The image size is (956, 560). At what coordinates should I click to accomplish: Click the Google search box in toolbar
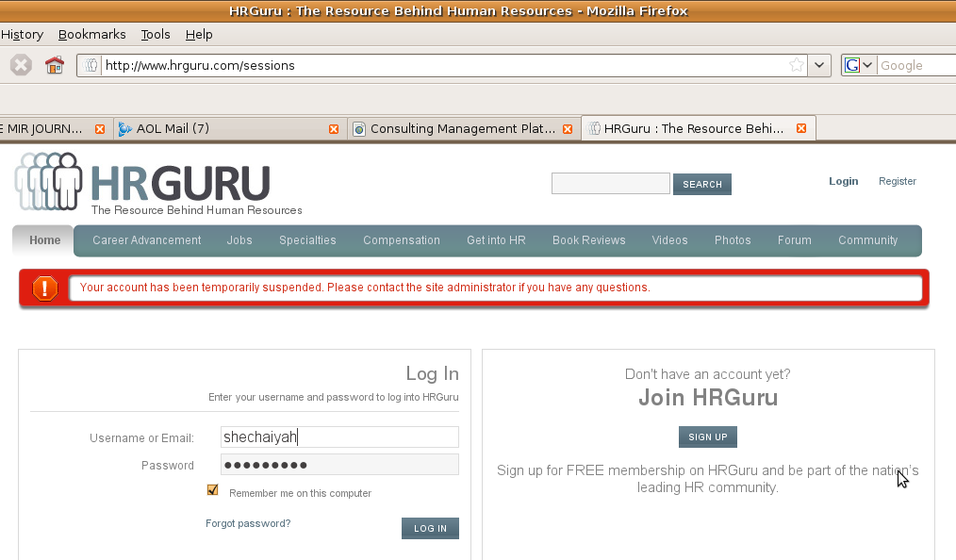917,65
